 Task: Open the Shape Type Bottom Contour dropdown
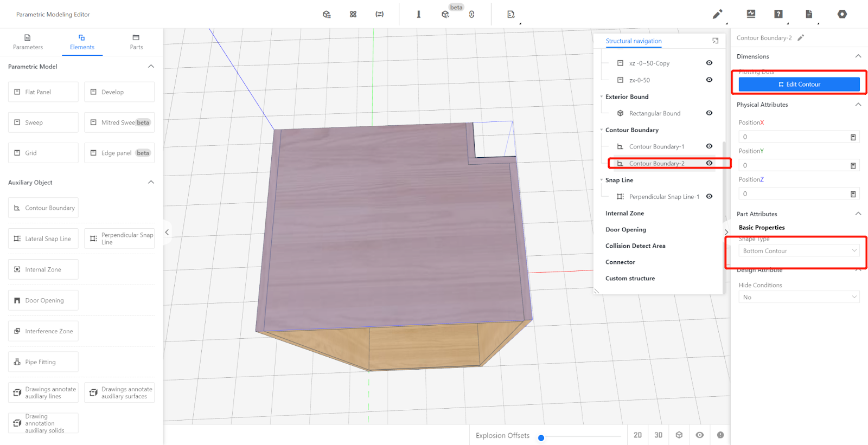799,251
